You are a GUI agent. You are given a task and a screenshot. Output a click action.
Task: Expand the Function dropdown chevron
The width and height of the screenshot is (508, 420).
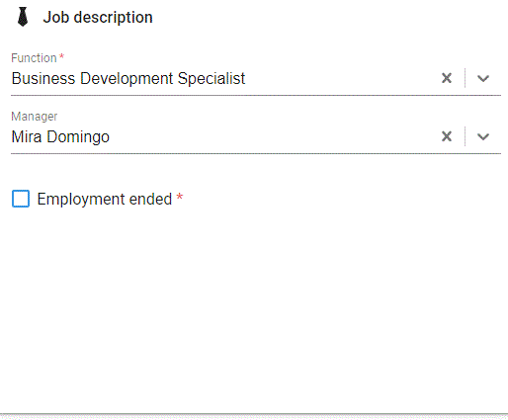click(483, 78)
